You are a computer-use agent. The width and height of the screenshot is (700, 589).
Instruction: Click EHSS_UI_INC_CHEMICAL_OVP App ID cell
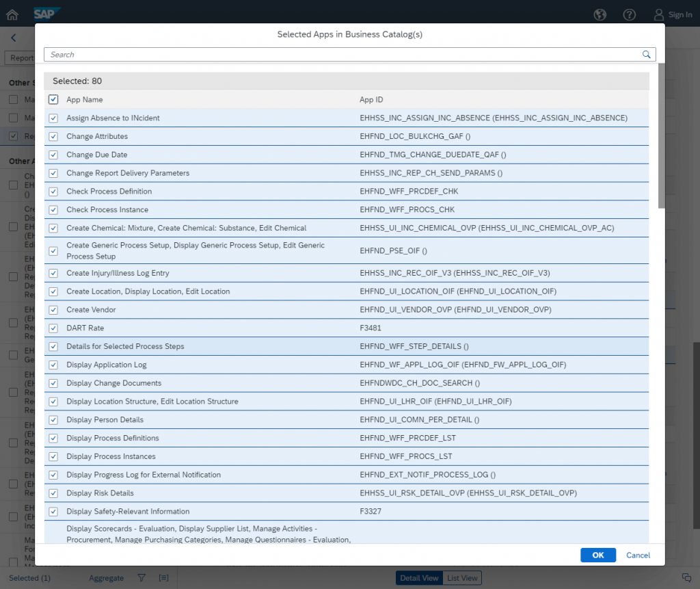click(487, 228)
